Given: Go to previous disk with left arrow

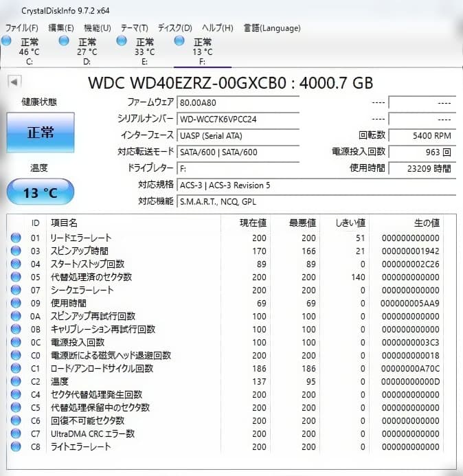Looking at the screenshot, I should 14,82.
